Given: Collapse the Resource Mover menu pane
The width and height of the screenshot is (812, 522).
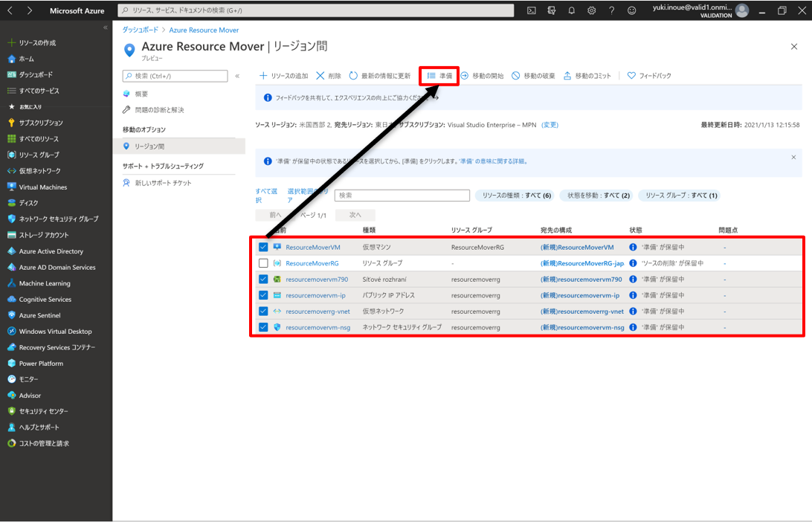Looking at the screenshot, I should [x=237, y=76].
